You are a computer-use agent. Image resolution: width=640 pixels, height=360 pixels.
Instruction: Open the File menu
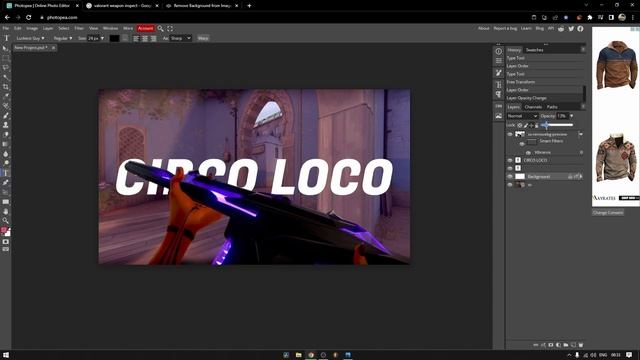pos(6,28)
